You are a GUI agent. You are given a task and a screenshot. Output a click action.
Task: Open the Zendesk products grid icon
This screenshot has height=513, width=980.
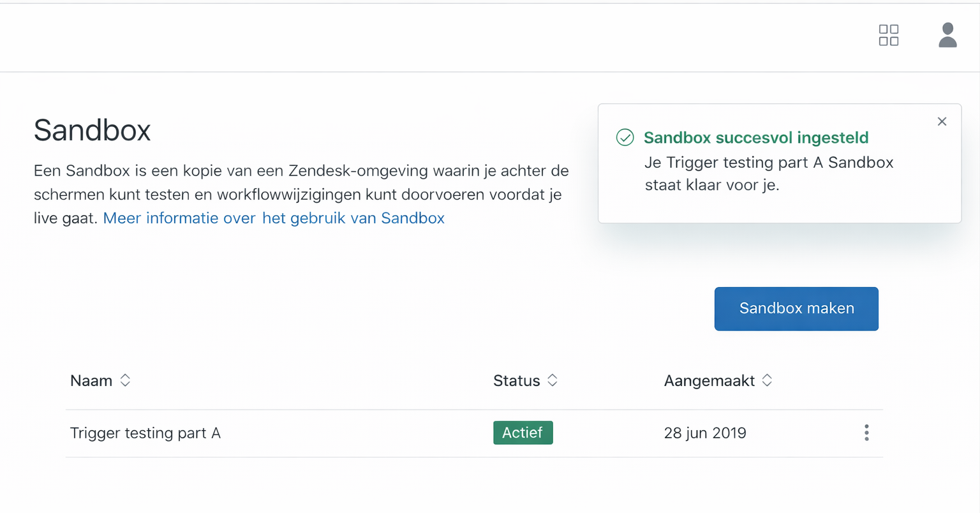tap(888, 35)
